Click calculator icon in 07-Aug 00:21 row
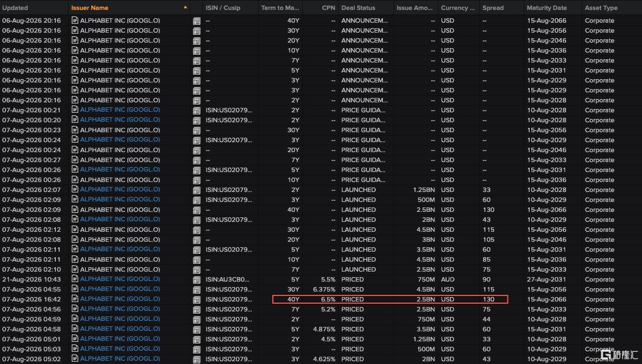The width and height of the screenshot is (642, 364). pyautogui.click(x=196, y=111)
